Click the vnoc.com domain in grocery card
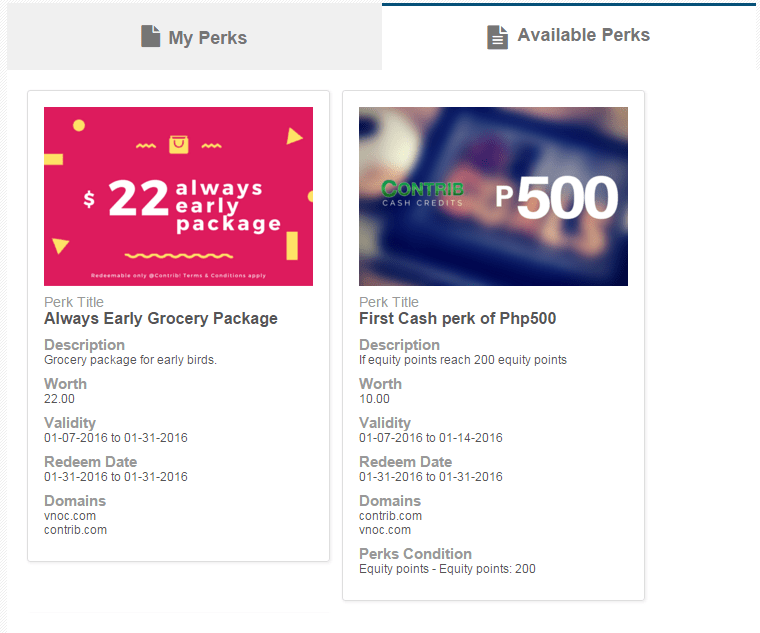 click(70, 516)
